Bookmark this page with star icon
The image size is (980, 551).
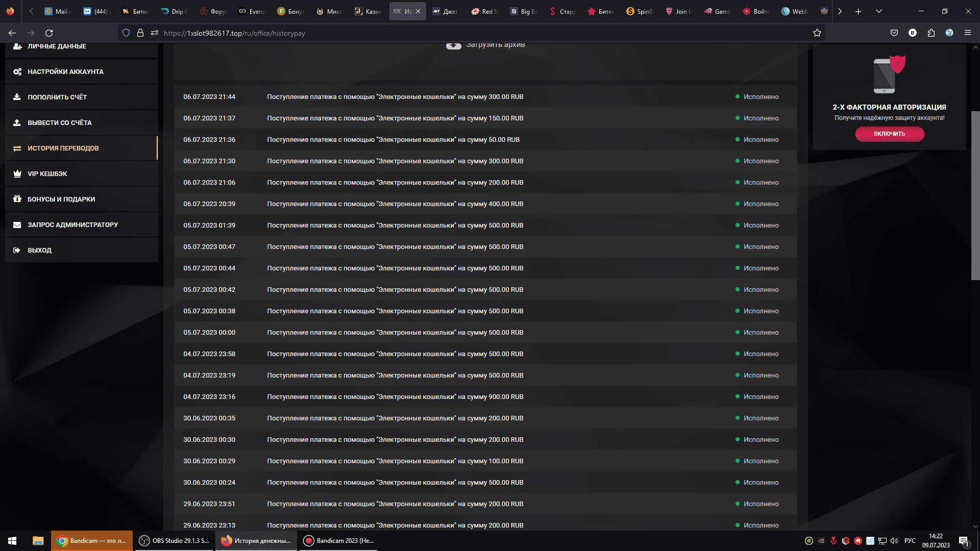[x=817, y=33]
